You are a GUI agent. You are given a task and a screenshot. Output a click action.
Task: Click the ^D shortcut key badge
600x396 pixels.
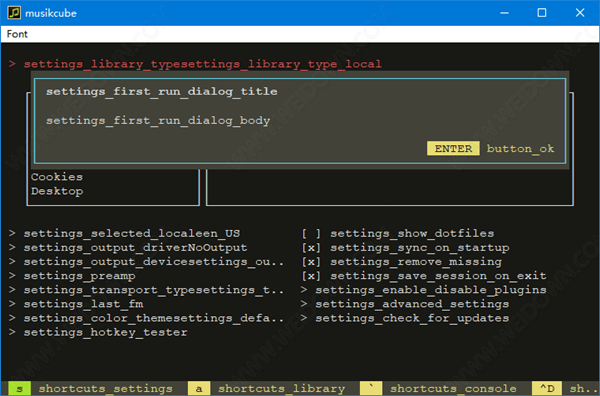point(547,388)
